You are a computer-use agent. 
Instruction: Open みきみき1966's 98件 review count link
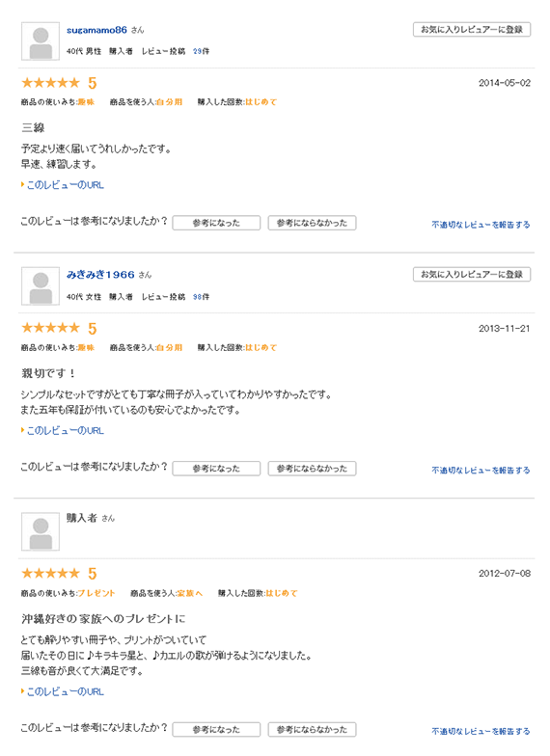click(201, 297)
